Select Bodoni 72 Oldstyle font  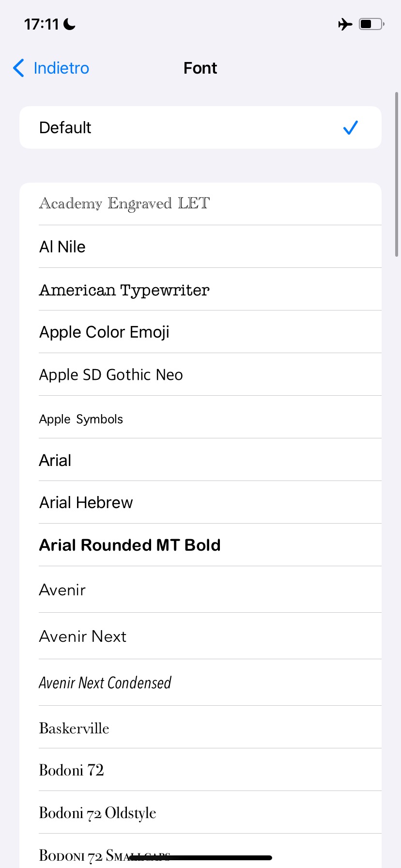tap(98, 812)
